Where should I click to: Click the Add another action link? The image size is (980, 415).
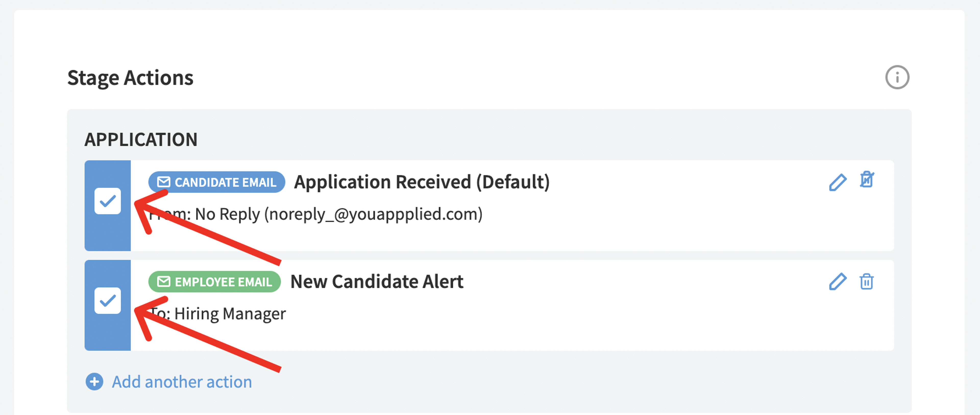(182, 382)
